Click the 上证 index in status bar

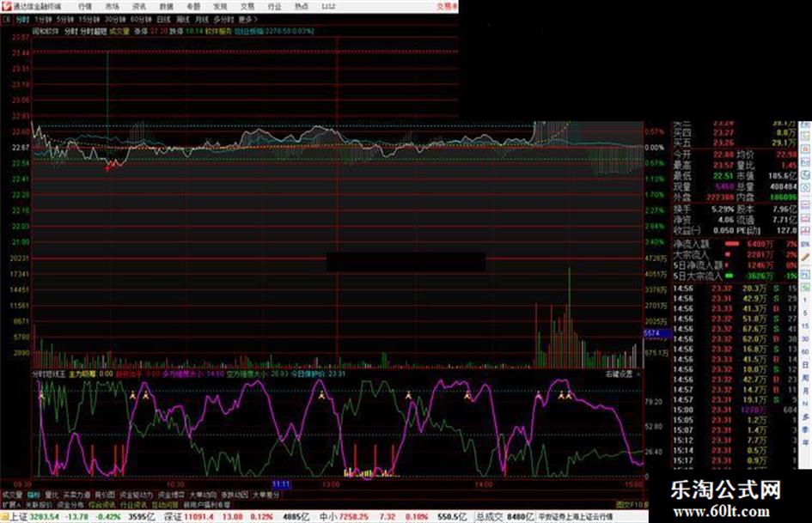point(19,517)
